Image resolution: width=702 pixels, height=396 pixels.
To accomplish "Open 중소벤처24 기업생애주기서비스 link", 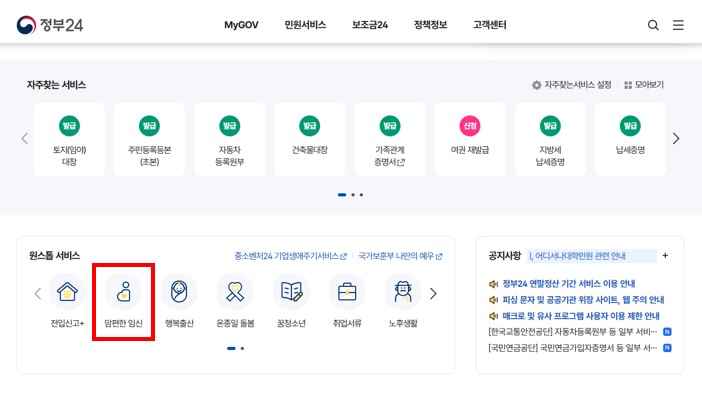I will (x=291, y=256).
